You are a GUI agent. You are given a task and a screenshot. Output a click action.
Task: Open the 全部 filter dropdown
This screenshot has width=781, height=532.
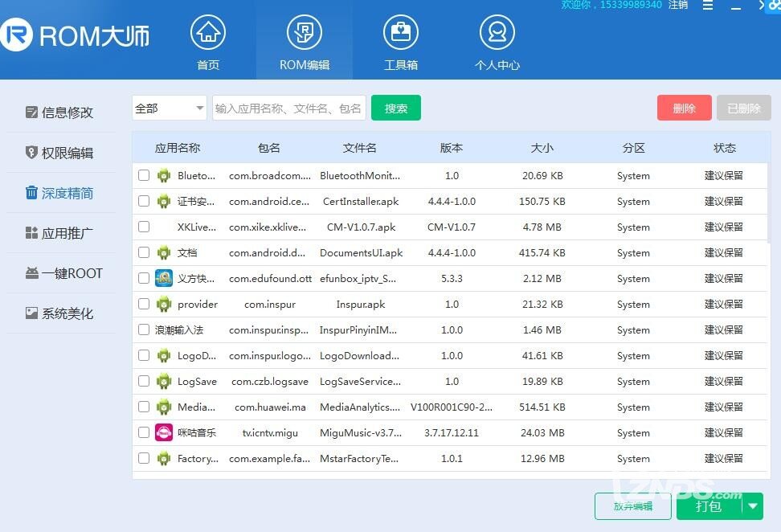pyautogui.click(x=170, y=108)
